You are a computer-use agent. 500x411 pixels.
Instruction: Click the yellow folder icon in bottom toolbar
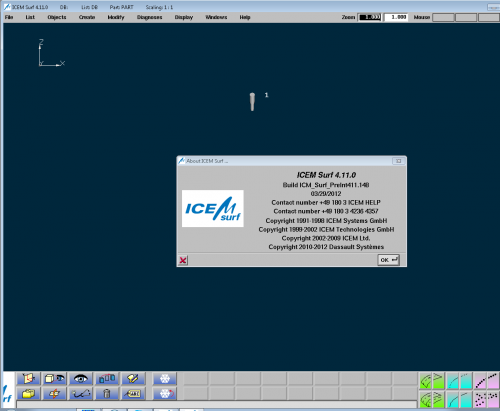click(x=28, y=394)
